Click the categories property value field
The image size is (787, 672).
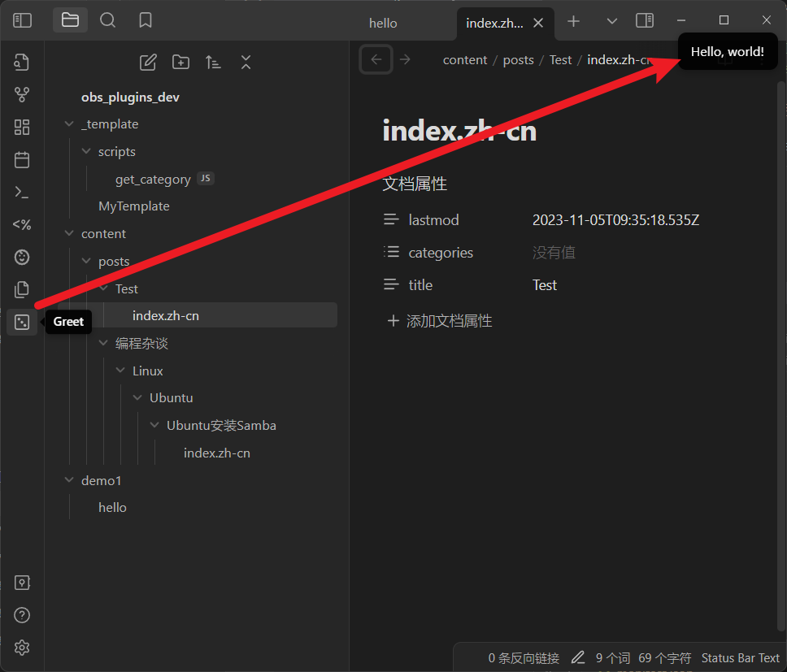click(x=554, y=253)
